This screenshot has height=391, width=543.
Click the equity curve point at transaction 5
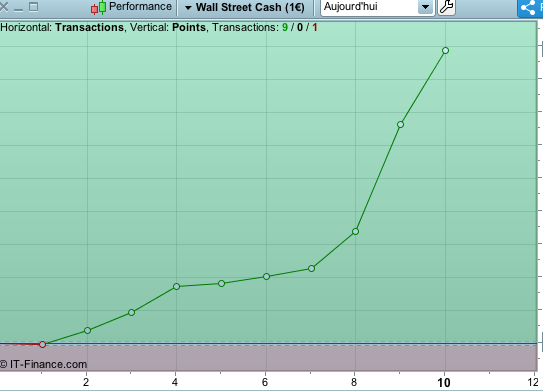pos(221,283)
